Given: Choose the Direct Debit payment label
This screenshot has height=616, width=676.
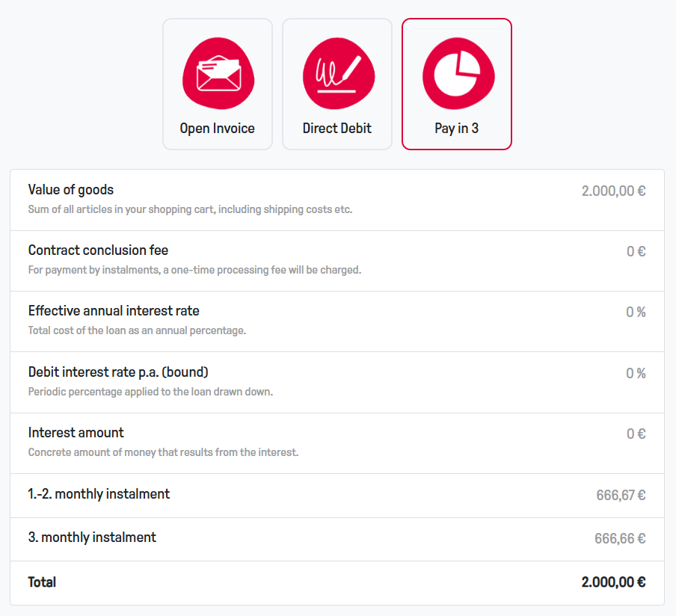Looking at the screenshot, I should [337, 129].
